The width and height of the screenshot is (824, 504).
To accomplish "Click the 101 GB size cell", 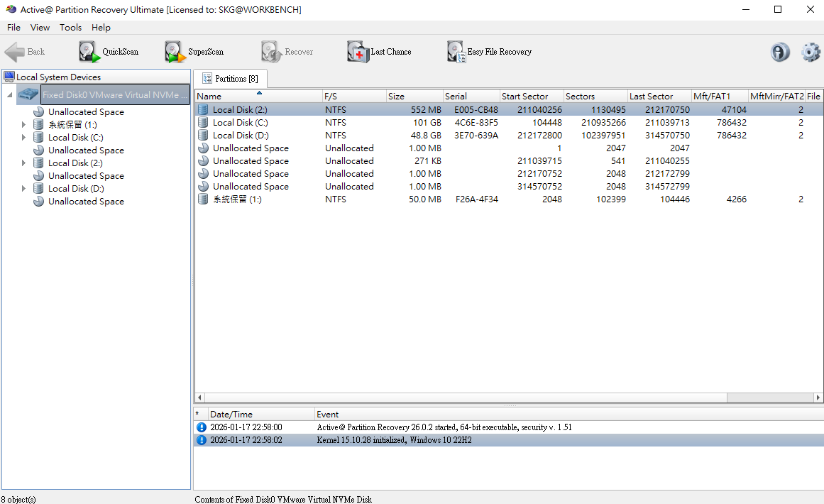I will coord(427,123).
